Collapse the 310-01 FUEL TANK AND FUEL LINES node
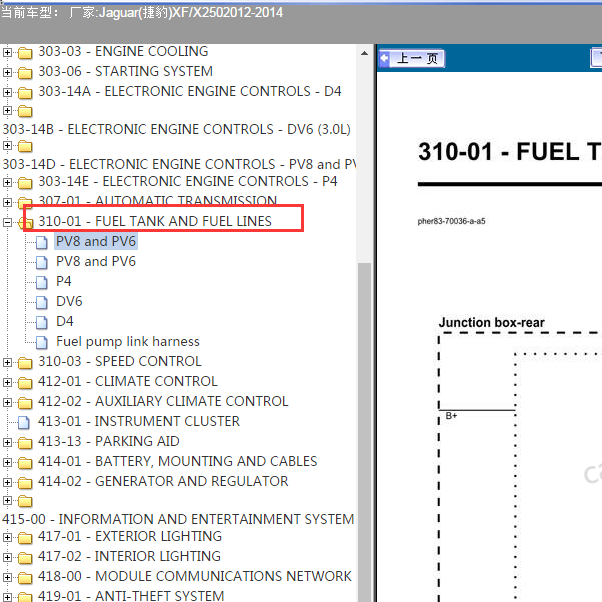This screenshot has width=602, height=602. click(x=7, y=222)
